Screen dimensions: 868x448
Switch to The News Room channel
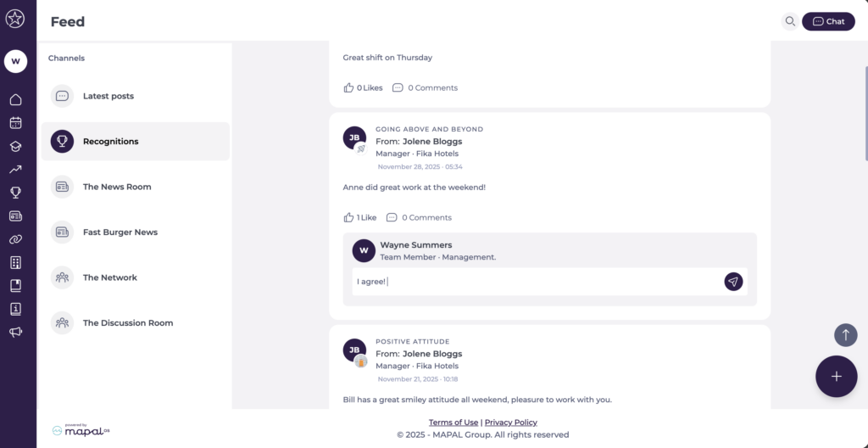click(117, 187)
